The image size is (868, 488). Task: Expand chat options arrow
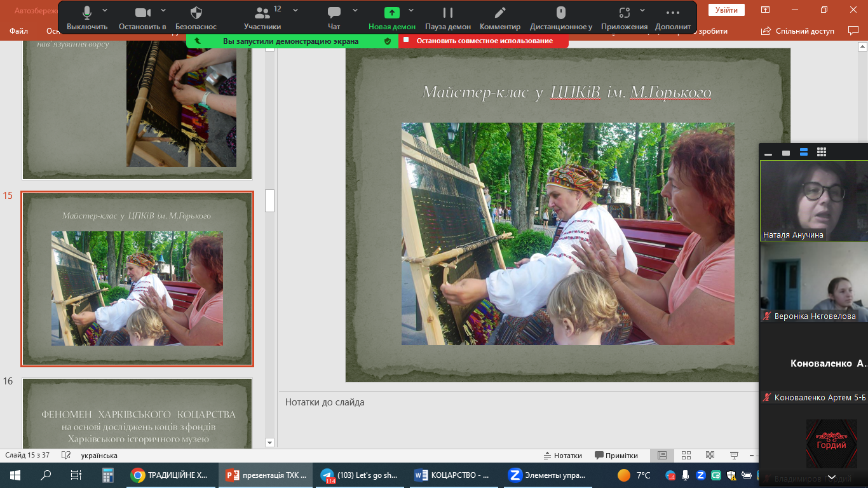(355, 10)
